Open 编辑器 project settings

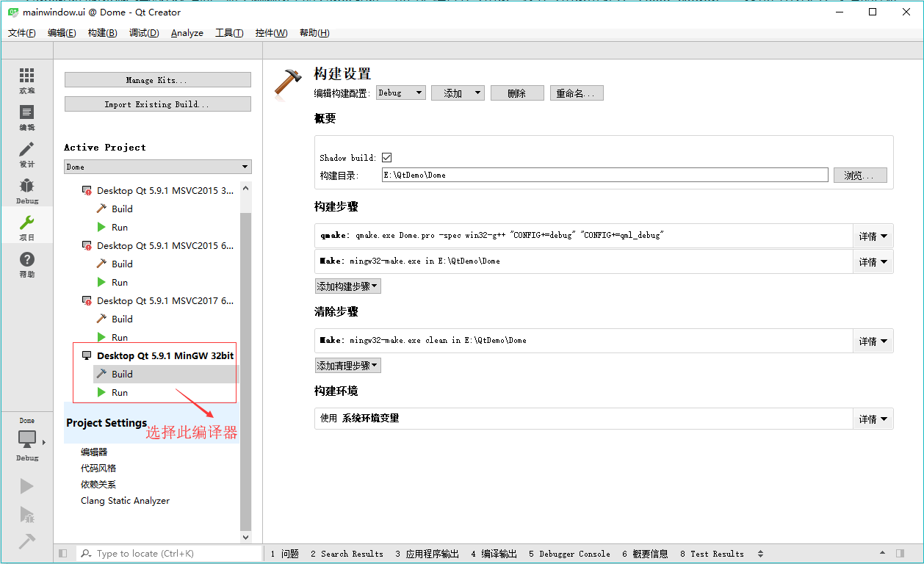coord(94,452)
